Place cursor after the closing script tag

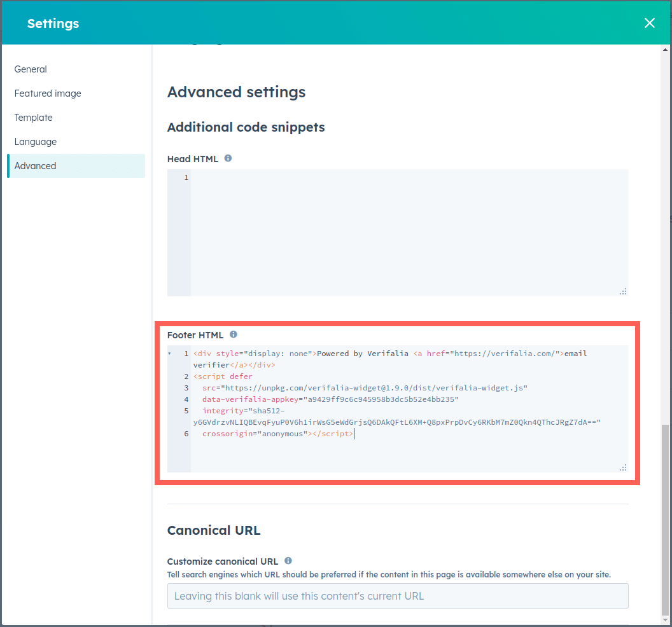[x=354, y=434]
